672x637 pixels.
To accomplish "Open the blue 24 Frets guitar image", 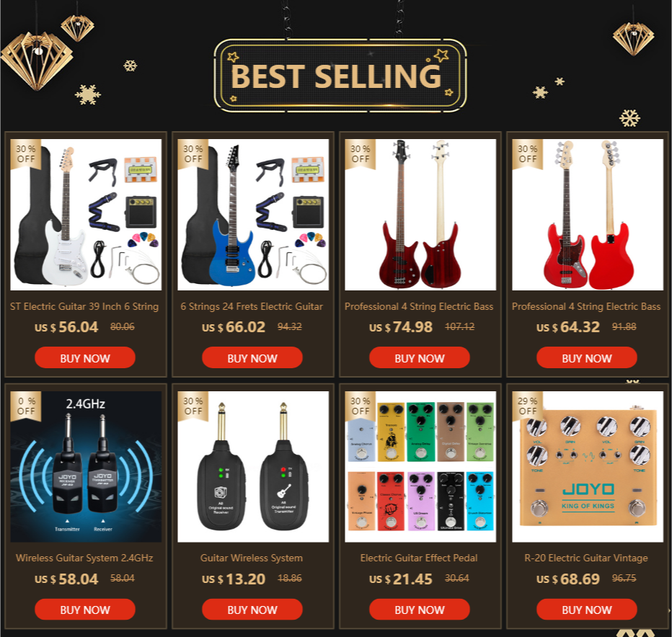I will pyautogui.click(x=253, y=215).
